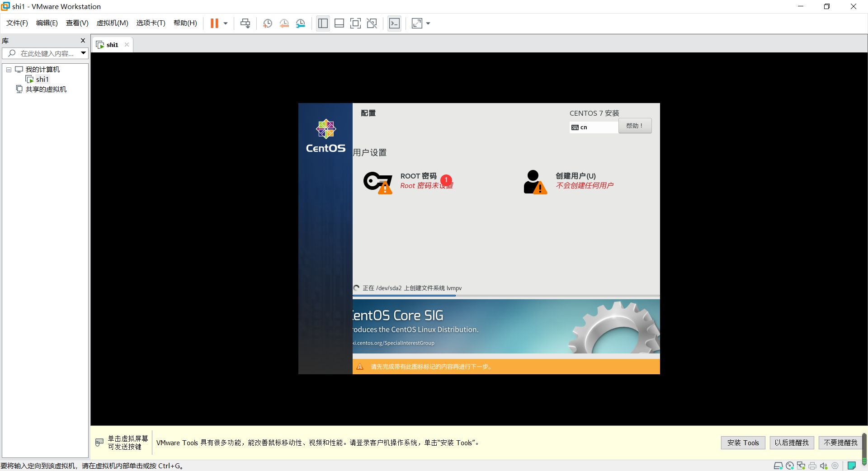The width and height of the screenshot is (868, 471).
Task: Click the Unity mode toolbar icon
Action: [x=372, y=24]
